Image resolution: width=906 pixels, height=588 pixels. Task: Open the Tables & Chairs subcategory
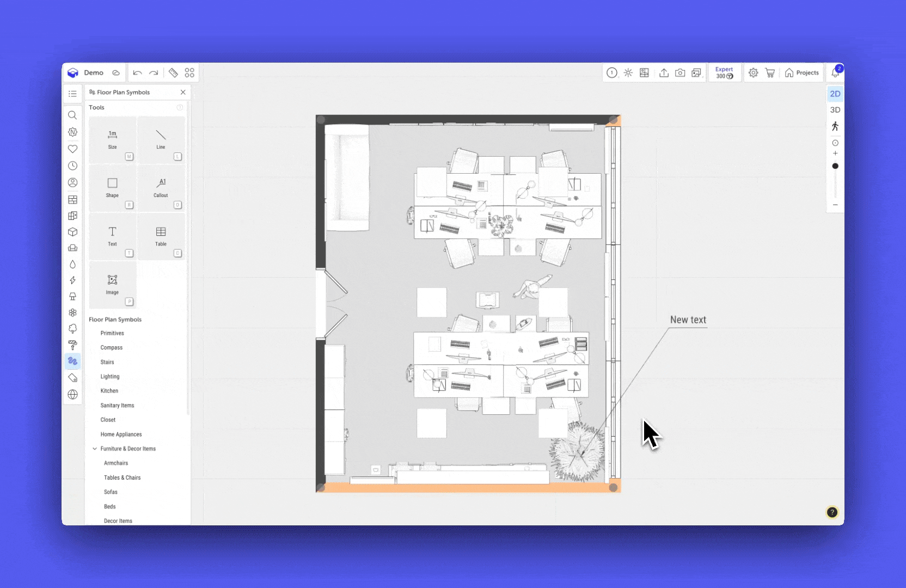pos(123,478)
